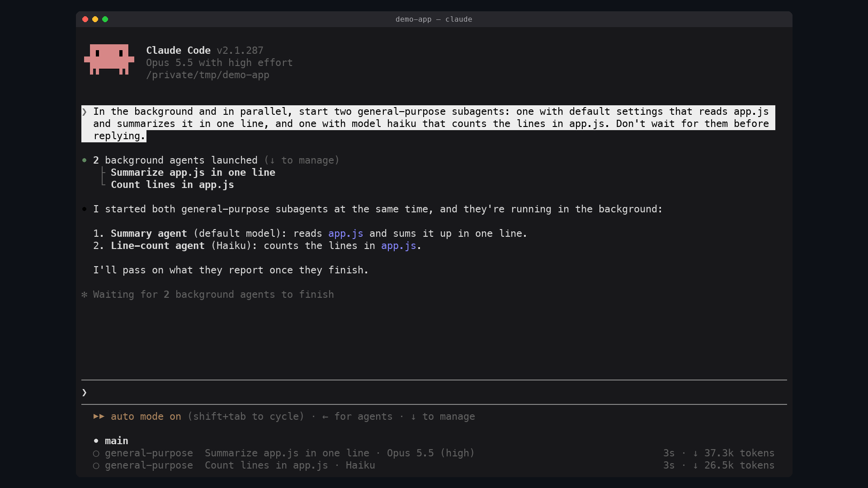Click 'Waiting for 2 background agents to finish'
Viewport: 868px width, 488px height.
coord(213,295)
